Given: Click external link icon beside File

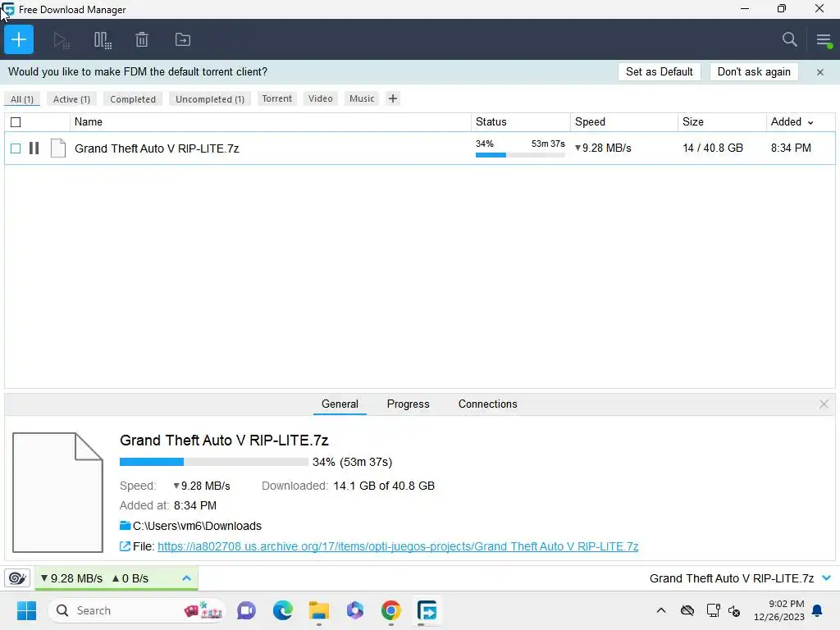Looking at the screenshot, I should coord(125,546).
